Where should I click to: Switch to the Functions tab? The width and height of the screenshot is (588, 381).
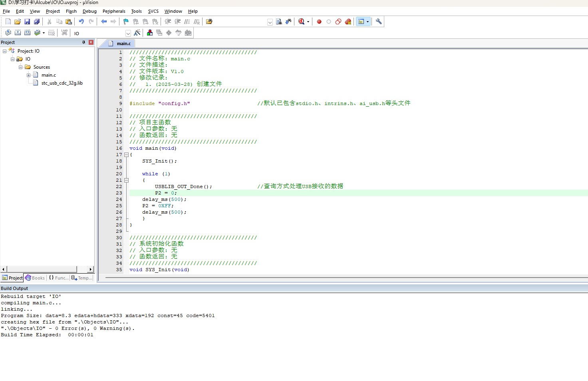tap(59, 278)
